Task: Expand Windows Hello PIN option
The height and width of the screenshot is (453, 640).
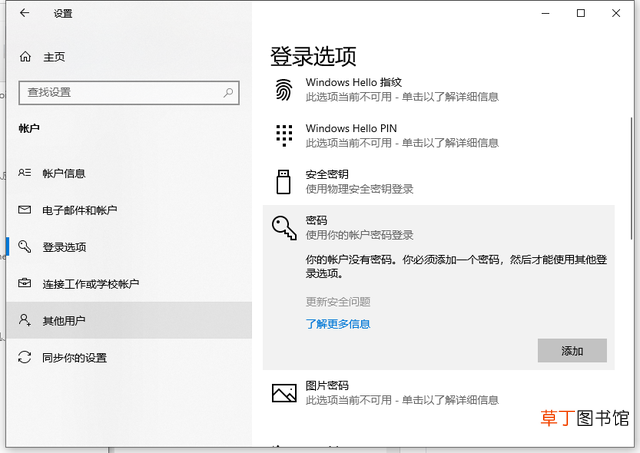Action: (438, 136)
